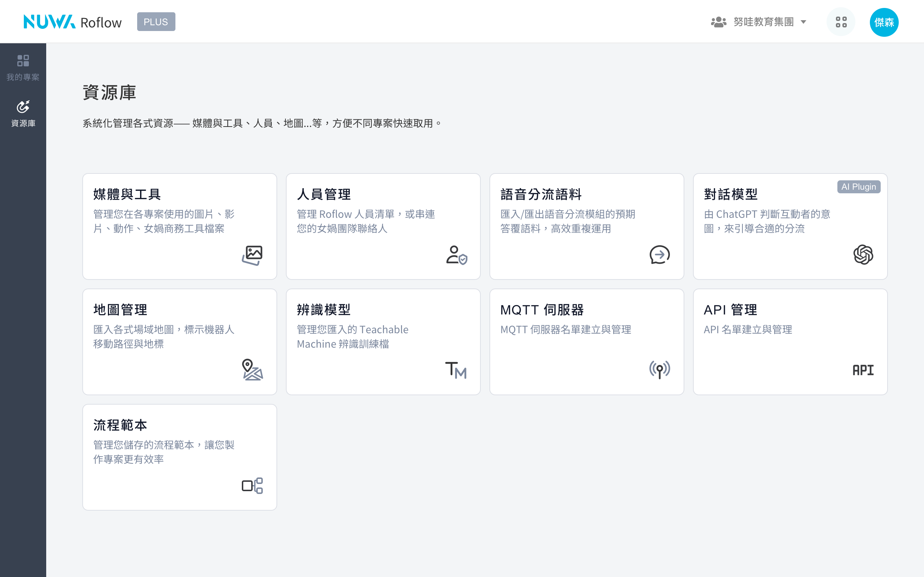Click the media gallery icon in 媒體與工具 card
Viewport: 924px width, 577px height.
click(x=252, y=255)
